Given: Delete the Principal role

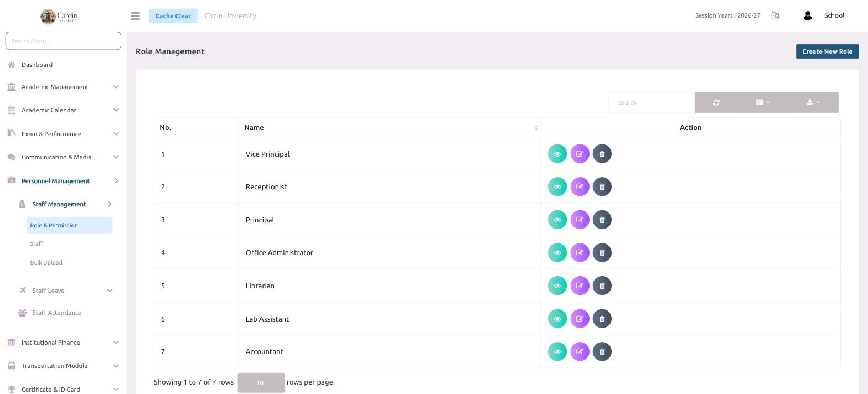Looking at the screenshot, I should (x=602, y=220).
